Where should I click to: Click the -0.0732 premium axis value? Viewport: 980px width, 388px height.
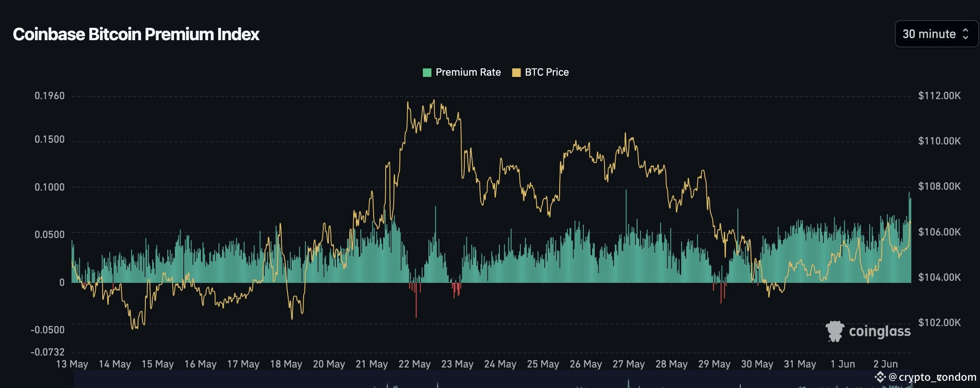coord(47,352)
